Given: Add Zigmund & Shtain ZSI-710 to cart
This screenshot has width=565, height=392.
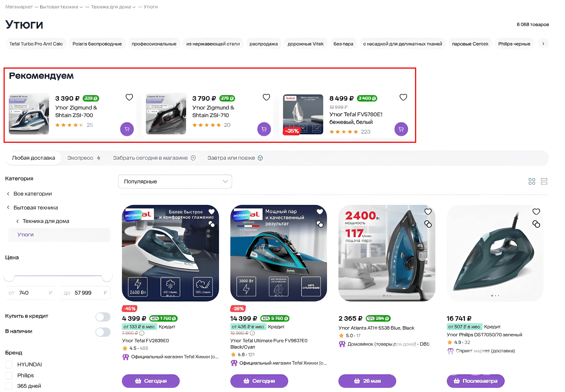Looking at the screenshot, I should coord(264,129).
